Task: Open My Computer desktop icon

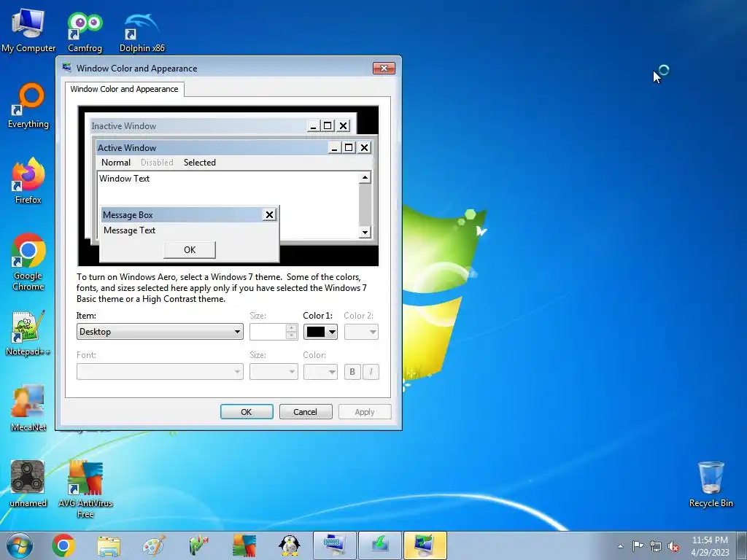Action: [28, 29]
